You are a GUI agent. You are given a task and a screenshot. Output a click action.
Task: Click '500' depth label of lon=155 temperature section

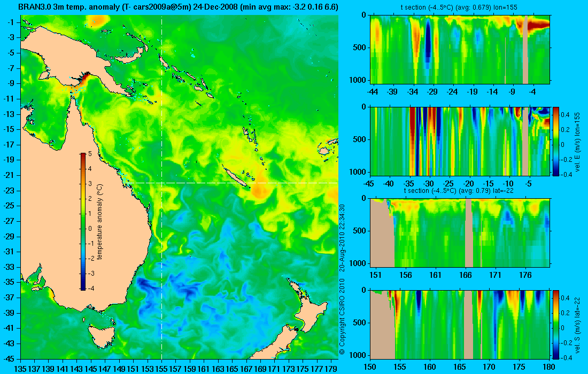[x=360, y=48]
